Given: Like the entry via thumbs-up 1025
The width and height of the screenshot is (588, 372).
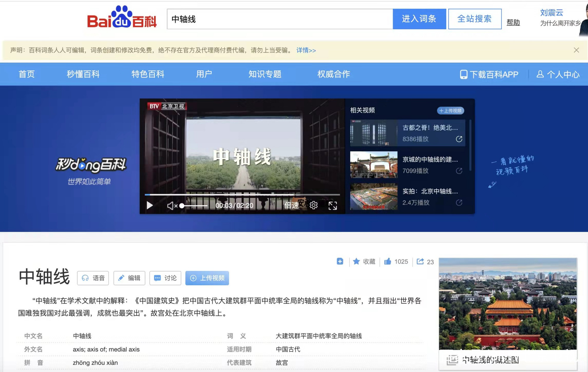Looking at the screenshot, I should click(396, 262).
